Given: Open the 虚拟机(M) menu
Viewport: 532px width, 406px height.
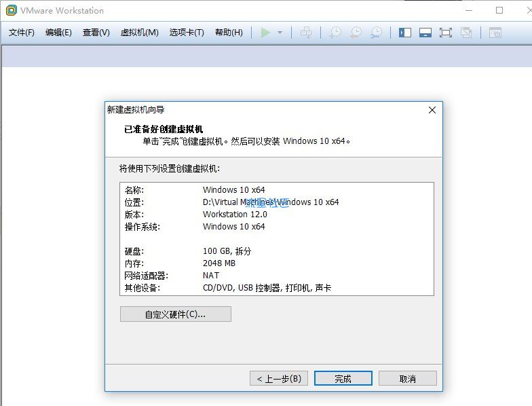Looking at the screenshot, I should [x=140, y=33].
